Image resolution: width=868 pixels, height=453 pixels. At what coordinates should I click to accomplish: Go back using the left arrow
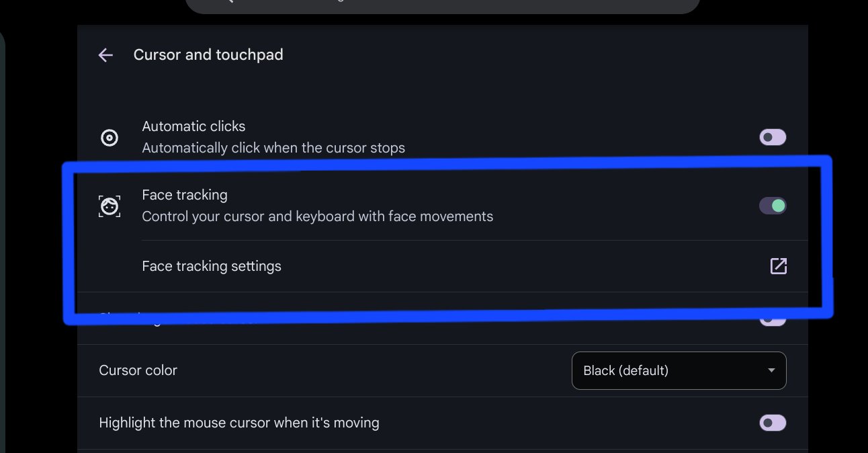[x=105, y=55]
